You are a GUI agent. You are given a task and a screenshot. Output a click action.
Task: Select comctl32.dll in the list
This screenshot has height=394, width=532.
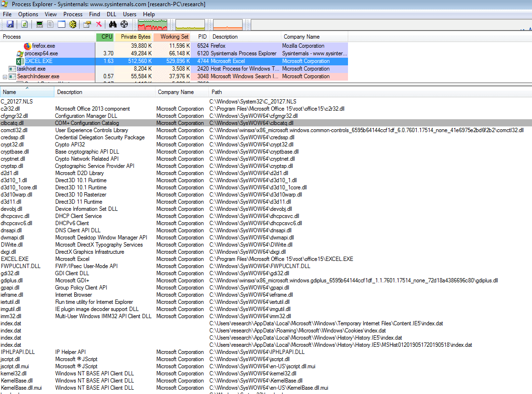(266, 130)
